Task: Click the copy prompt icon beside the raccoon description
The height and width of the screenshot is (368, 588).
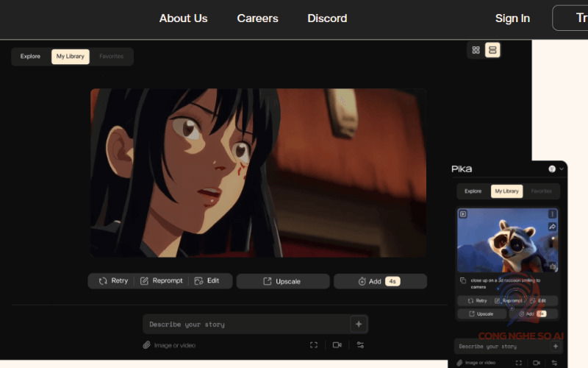Action: coord(463,281)
